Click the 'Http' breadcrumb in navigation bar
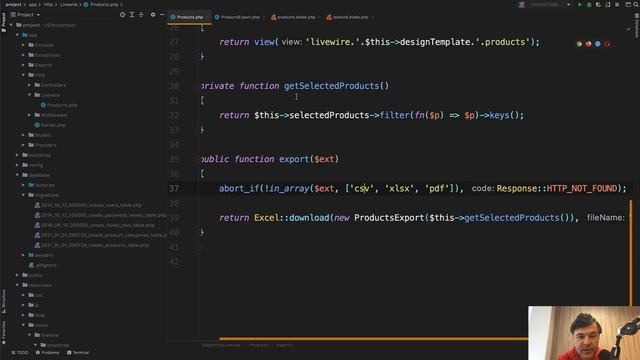640x360 pixels. (48, 4)
